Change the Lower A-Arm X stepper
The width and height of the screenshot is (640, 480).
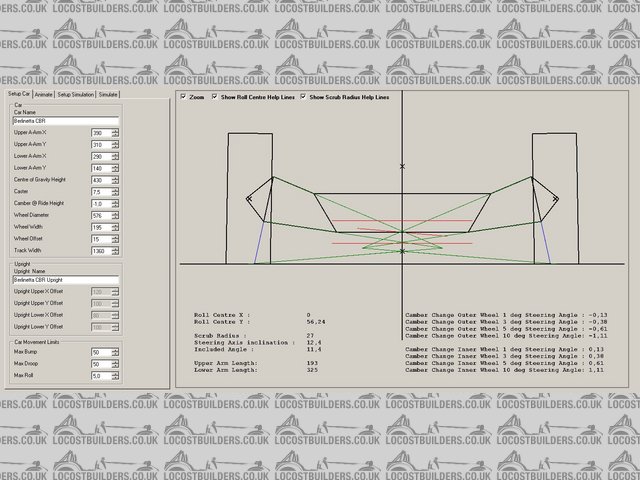tap(115, 156)
